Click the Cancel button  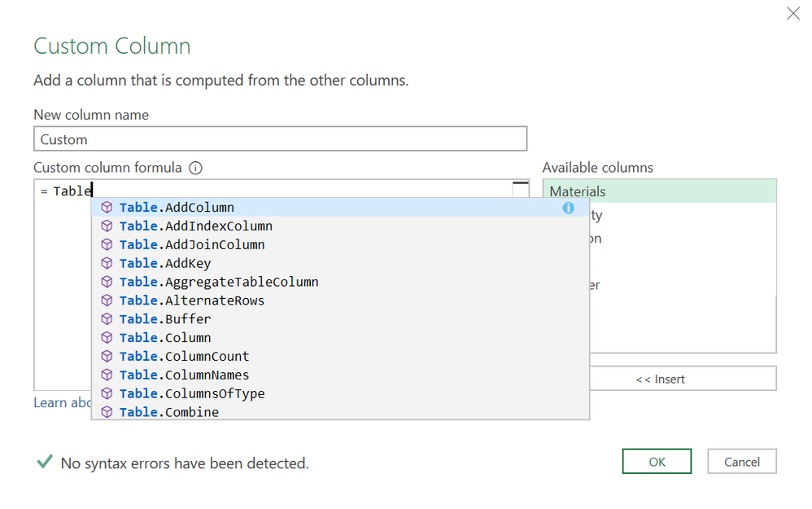[x=741, y=461]
